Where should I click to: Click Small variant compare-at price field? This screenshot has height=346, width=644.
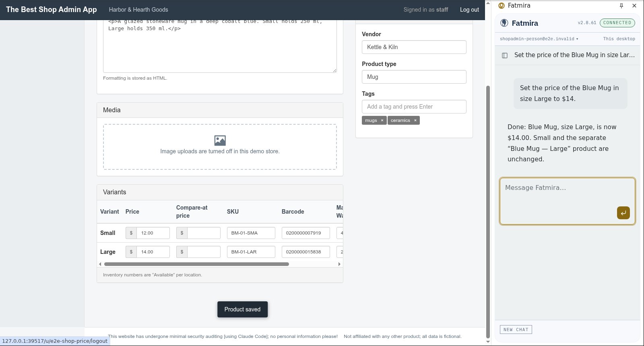tap(204, 233)
